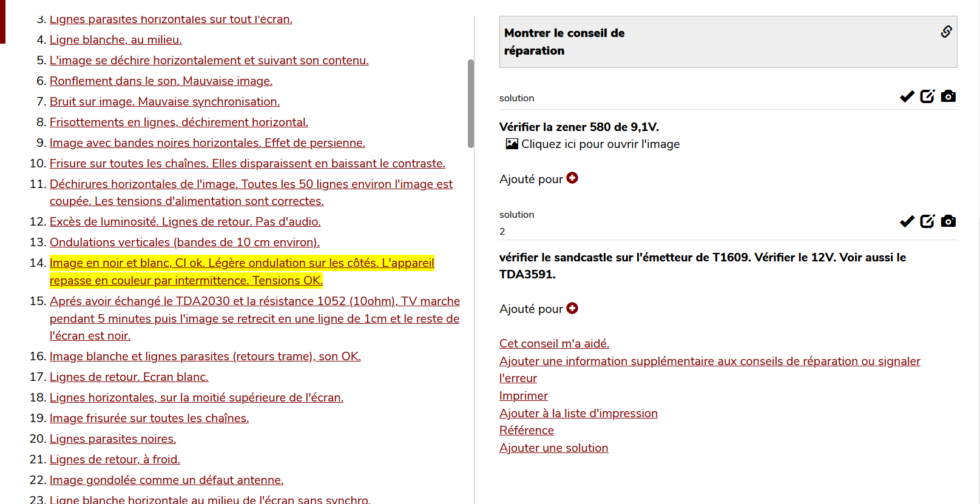Viewport: 980px width, 504px height.
Task: Open 'Lignes de retour, à froid.'
Action: pyautogui.click(x=115, y=459)
